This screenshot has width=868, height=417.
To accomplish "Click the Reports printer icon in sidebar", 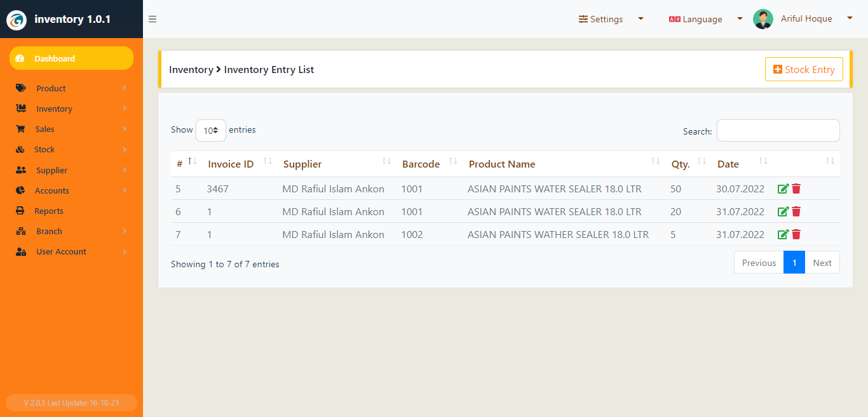I will (x=20, y=211).
